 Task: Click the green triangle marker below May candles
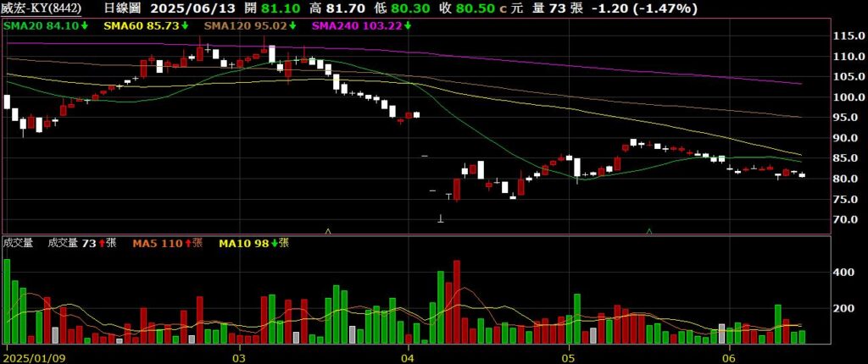click(x=649, y=230)
